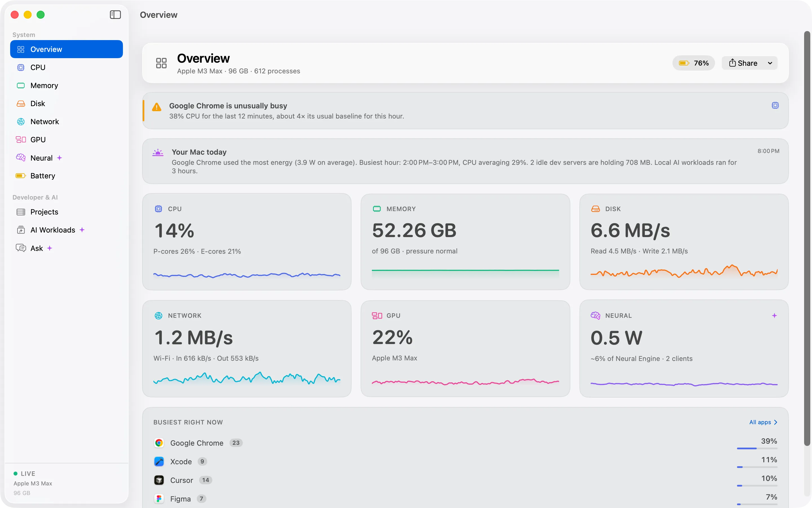Click the Battery icon in sidebar
The image size is (812, 508).
tap(21, 176)
